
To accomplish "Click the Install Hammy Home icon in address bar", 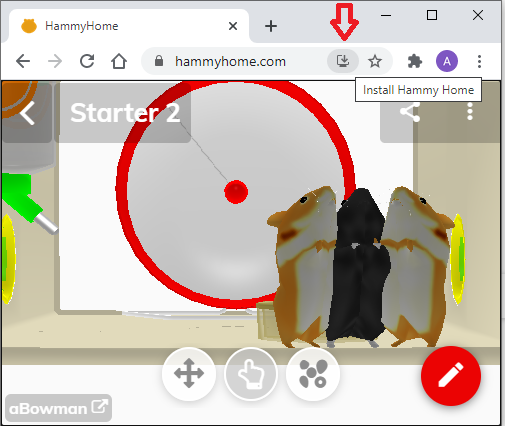I will coord(343,61).
